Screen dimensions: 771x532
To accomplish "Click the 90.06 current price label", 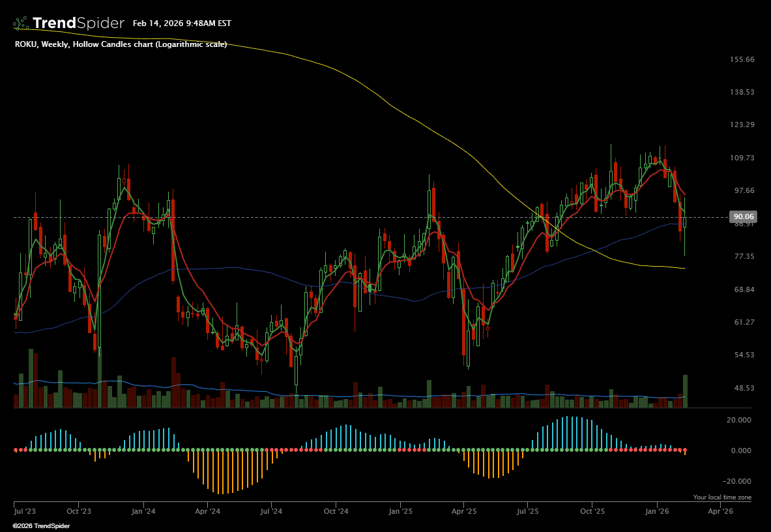I will tap(744, 216).
